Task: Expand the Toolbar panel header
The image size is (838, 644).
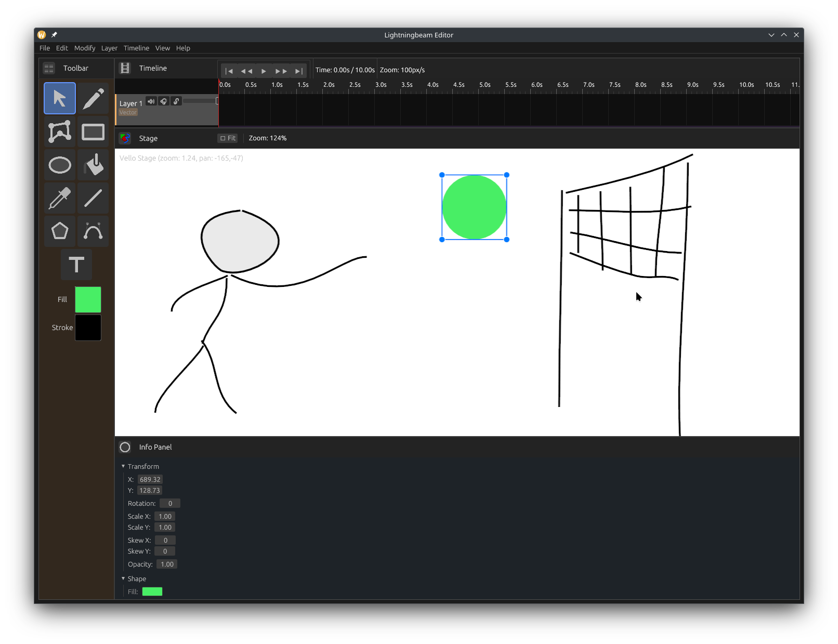Action: coord(48,68)
